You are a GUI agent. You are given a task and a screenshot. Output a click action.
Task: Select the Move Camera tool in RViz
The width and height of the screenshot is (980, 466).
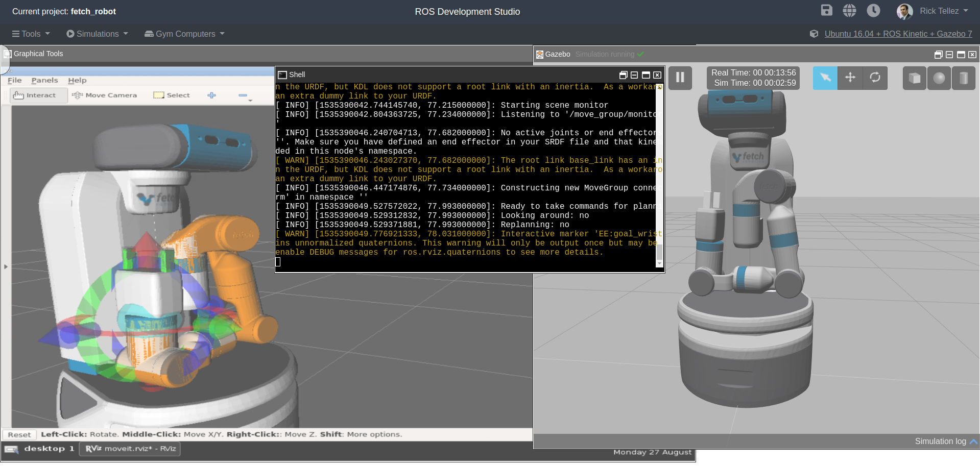point(105,95)
